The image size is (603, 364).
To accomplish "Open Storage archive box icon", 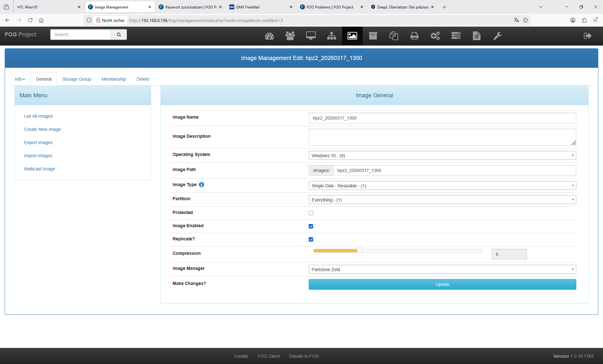I will click(373, 36).
